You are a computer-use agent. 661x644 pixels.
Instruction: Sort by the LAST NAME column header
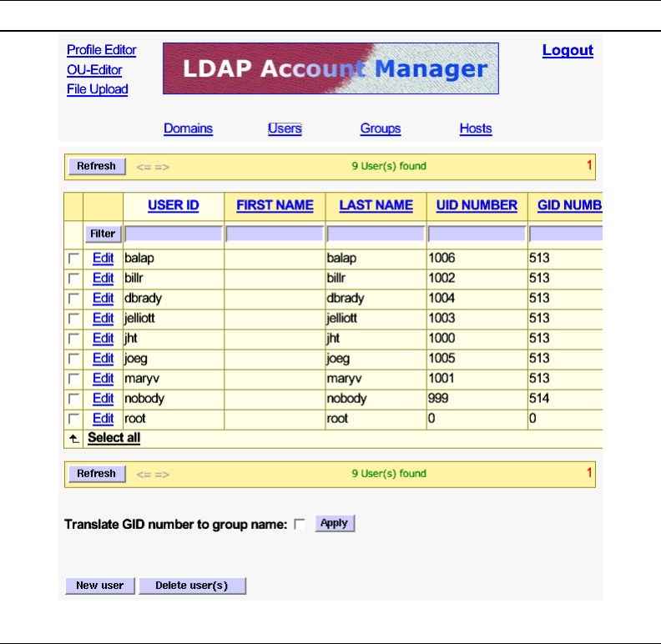tap(376, 205)
